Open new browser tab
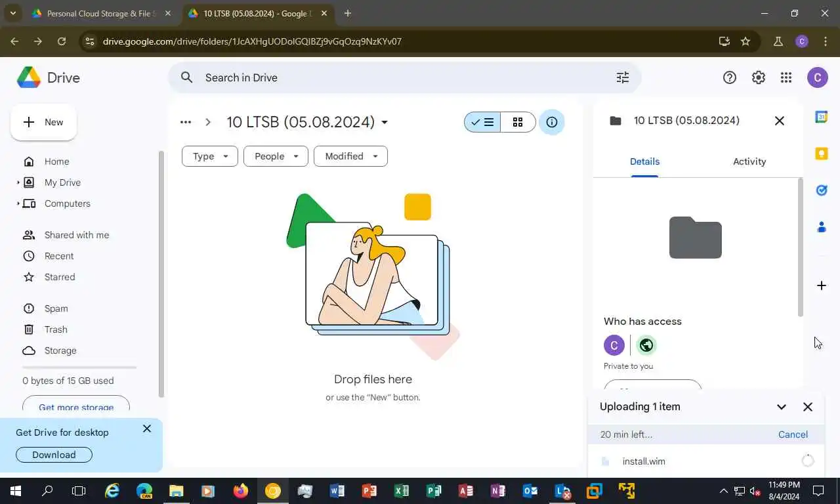This screenshot has width=840, height=504. (x=348, y=13)
